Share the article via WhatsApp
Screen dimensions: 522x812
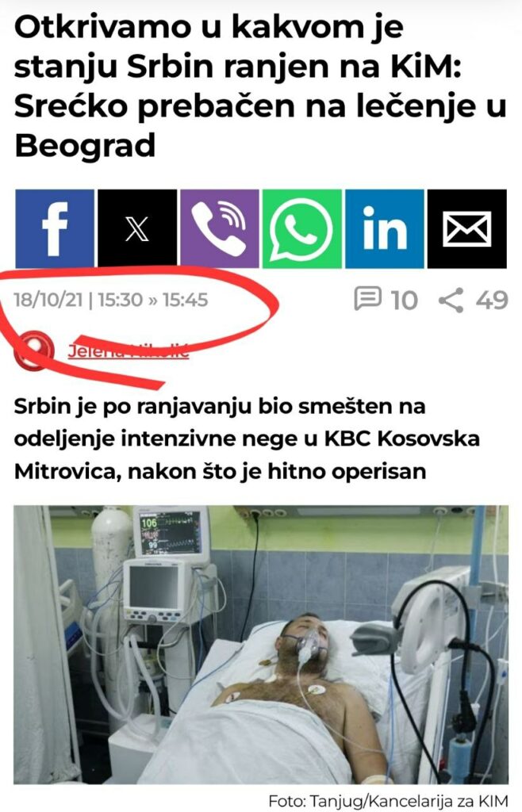(302, 228)
